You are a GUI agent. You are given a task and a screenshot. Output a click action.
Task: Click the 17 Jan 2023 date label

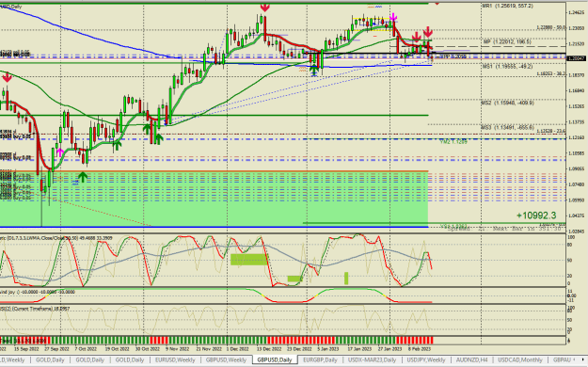point(359,348)
